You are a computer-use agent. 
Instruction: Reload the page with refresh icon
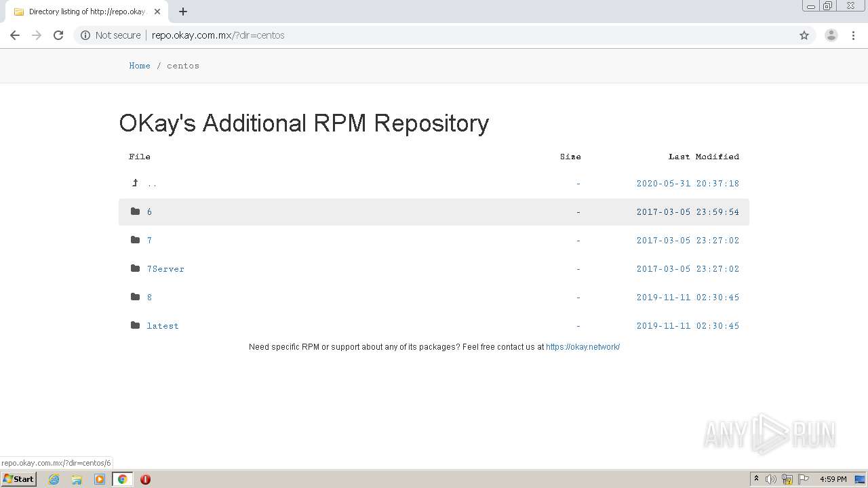click(x=58, y=35)
